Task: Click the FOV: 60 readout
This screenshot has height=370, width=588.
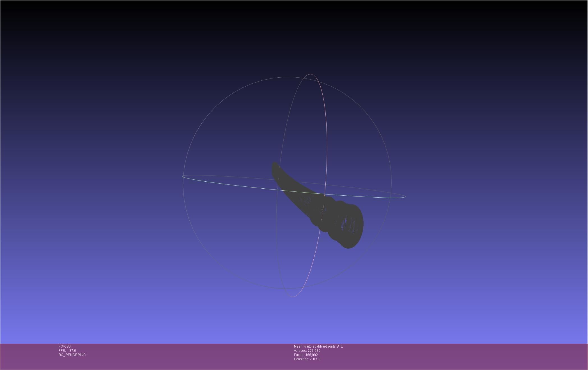Action: tap(65, 346)
